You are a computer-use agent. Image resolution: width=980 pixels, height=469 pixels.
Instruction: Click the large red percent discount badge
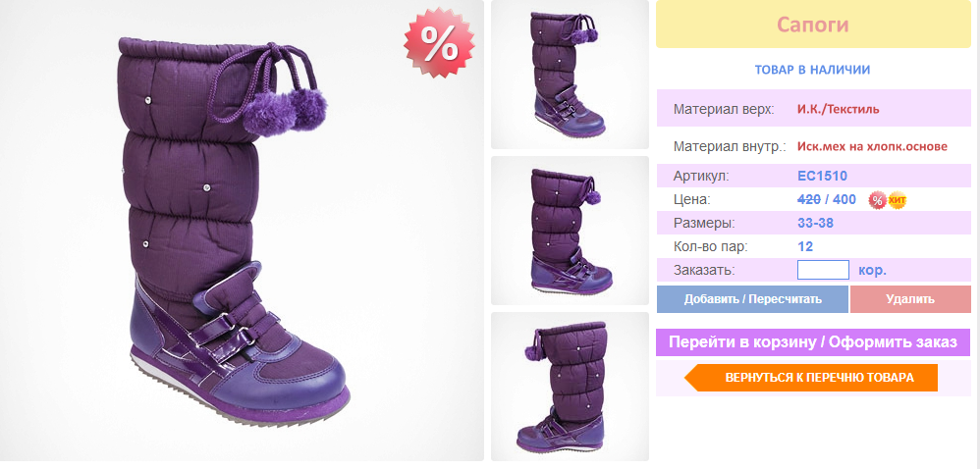coord(439,43)
